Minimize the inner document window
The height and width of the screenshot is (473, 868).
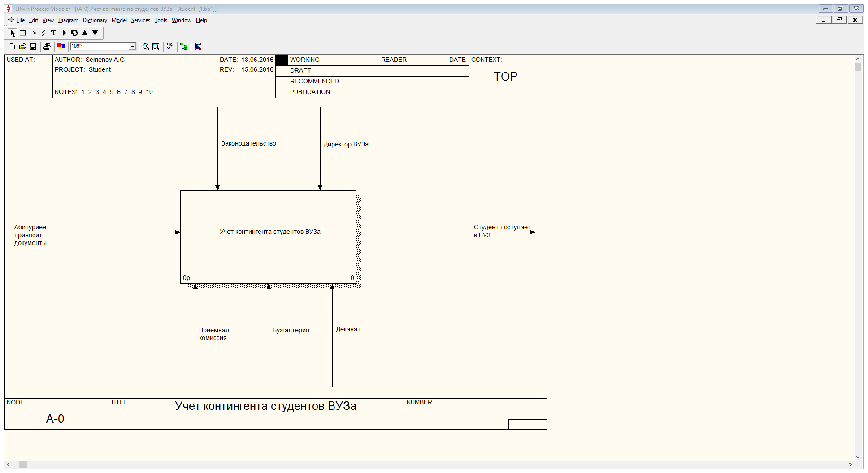pyautogui.click(x=823, y=20)
